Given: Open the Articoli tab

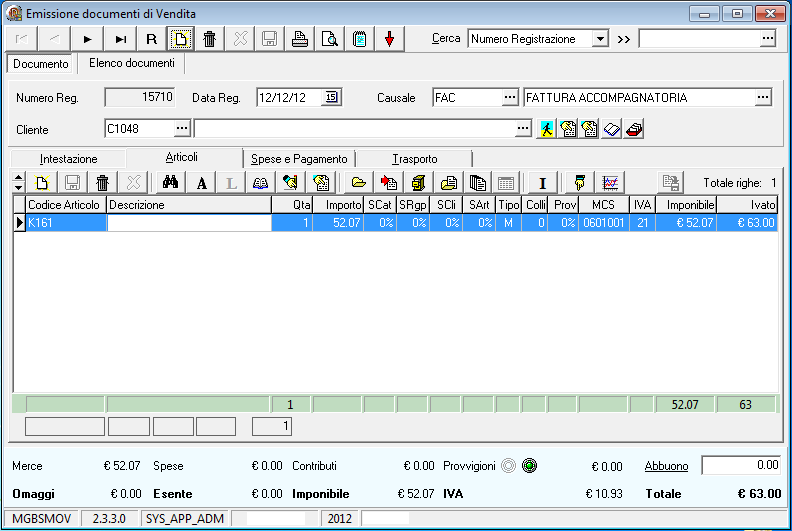Looking at the screenshot, I should point(182,157).
